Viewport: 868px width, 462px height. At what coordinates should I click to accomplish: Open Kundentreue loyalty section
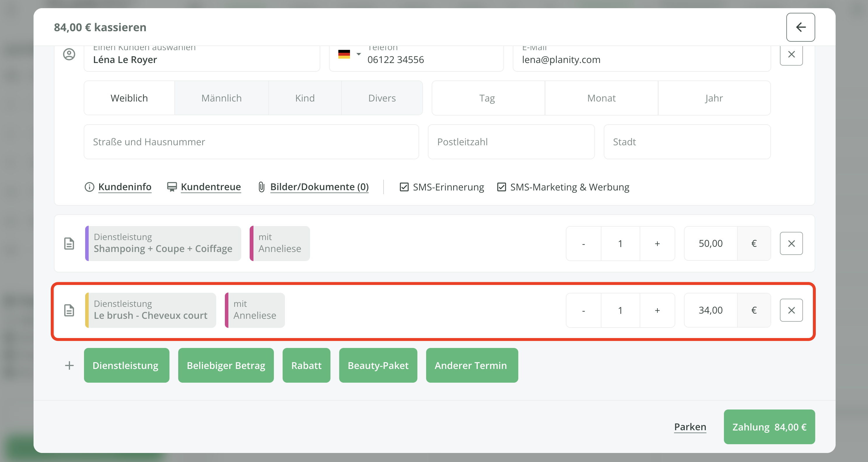(x=211, y=187)
